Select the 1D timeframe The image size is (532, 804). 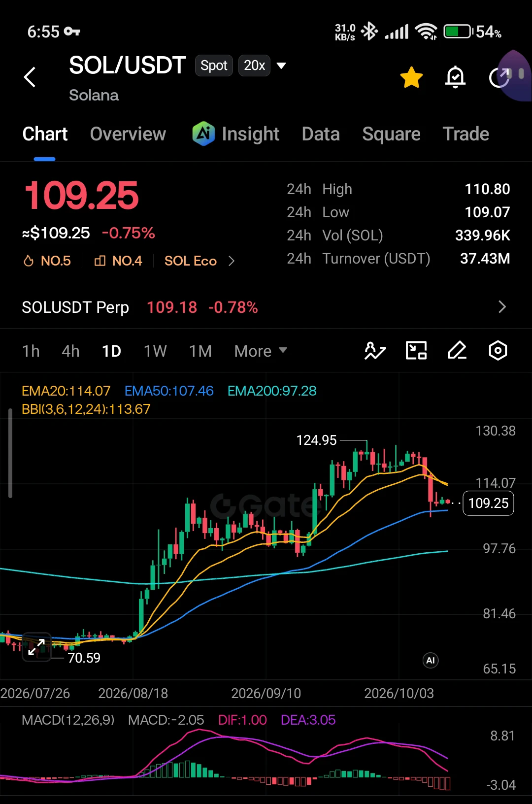coord(111,351)
